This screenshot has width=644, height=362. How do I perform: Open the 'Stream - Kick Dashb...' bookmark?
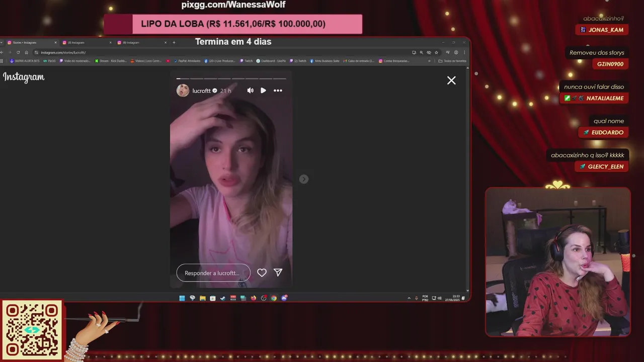(111, 61)
